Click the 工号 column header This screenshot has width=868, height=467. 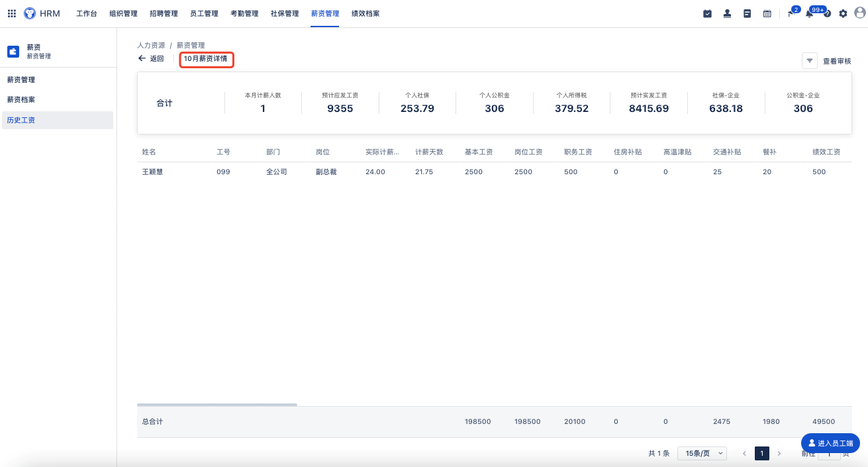point(223,152)
